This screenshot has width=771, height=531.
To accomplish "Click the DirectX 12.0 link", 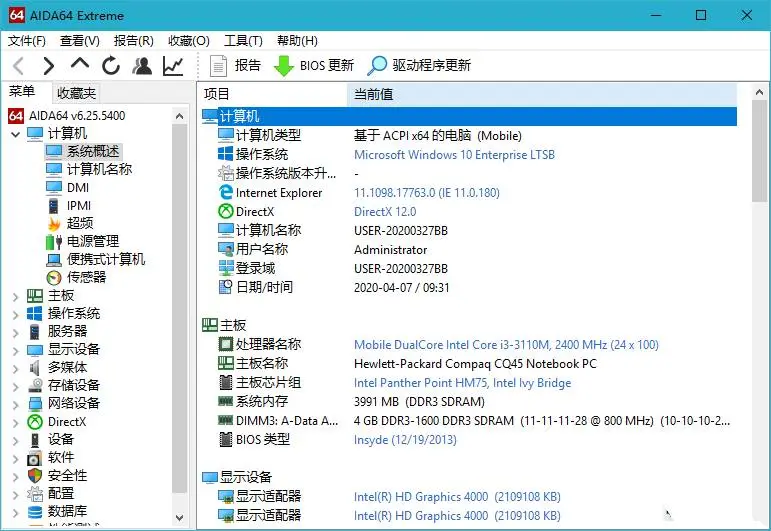I will coord(385,212).
